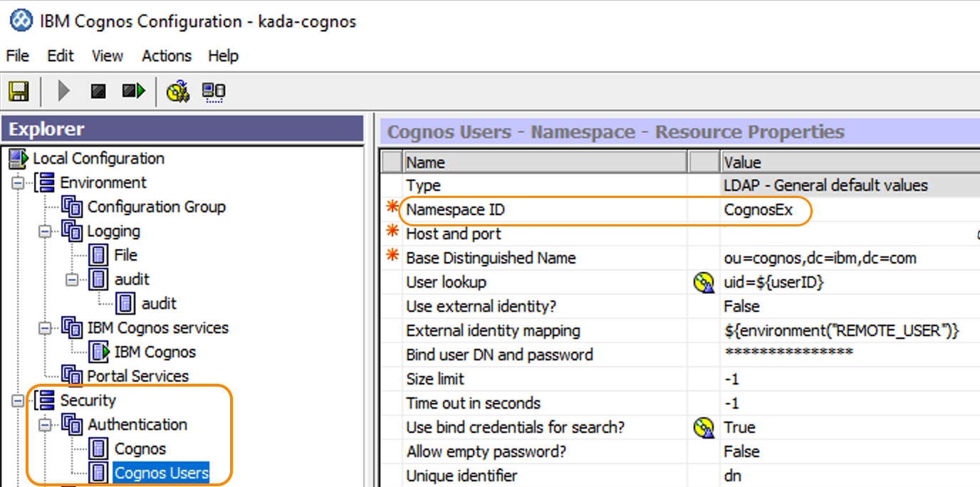Click the computer resources toolbar icon

tap(212, 91)
